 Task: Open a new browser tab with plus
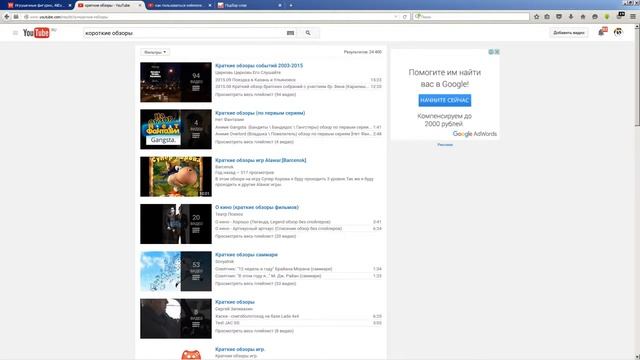point(291,5)
